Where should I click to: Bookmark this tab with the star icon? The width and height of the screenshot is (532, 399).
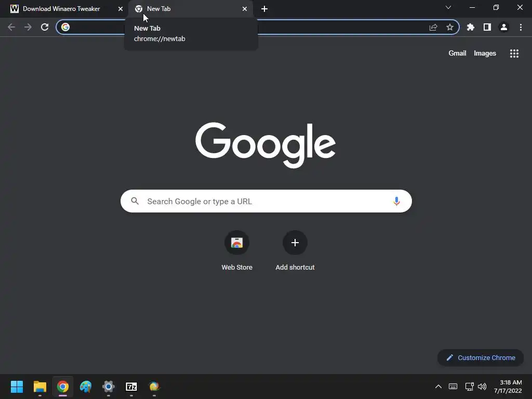point(450,27)
